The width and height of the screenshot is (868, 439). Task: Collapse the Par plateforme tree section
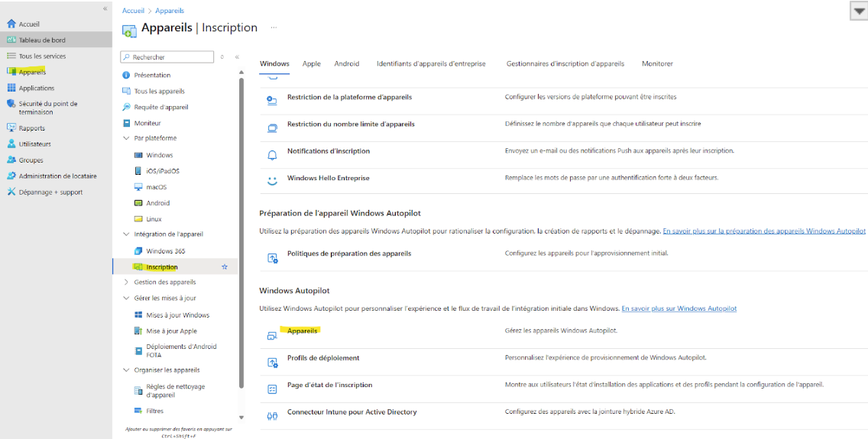[126, 139]
